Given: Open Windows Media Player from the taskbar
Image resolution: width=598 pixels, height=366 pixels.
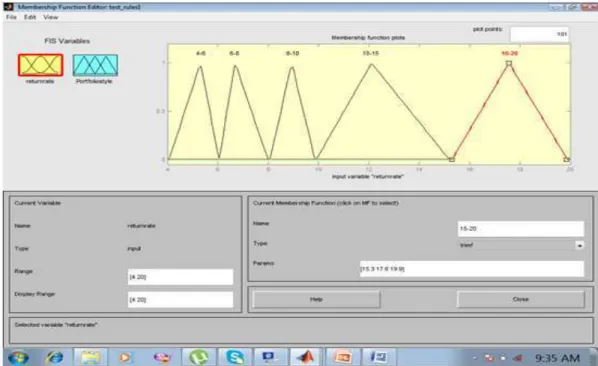Looking at the screenshot, I should [x=125, y=357].
